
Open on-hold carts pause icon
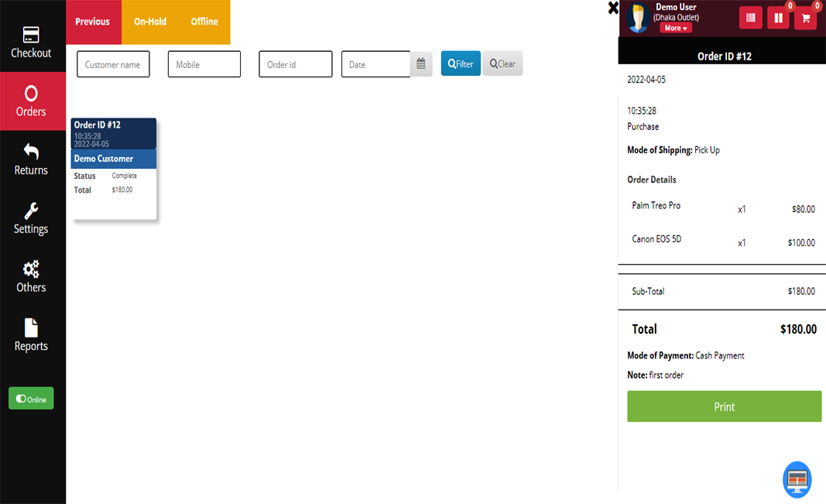click(778, 18)
